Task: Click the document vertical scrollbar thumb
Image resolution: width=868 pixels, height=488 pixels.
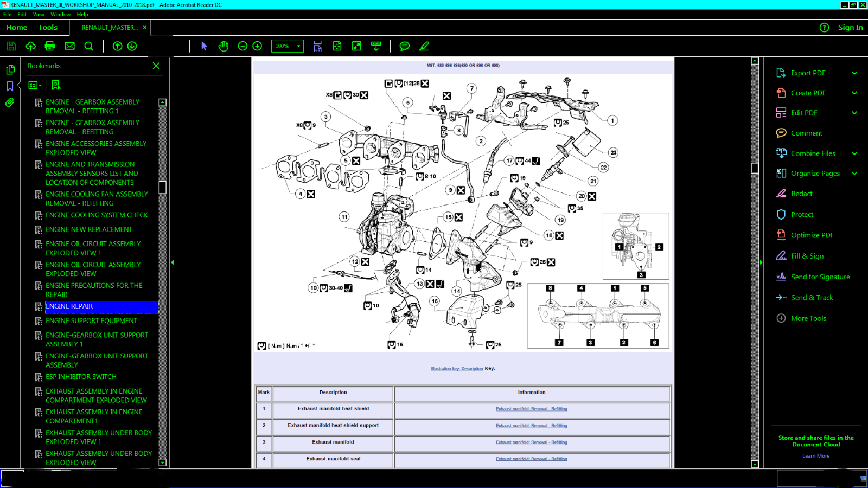Action: click(755, 168)
